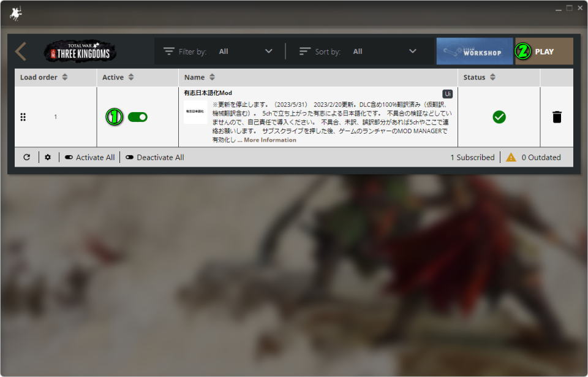
Task: Click the outdated warning triangle icon
Action: (x=511, y=158)
